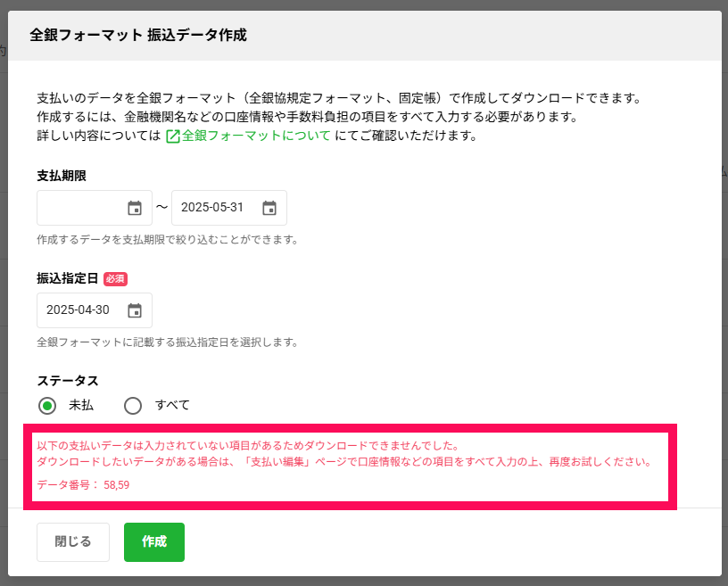
Task: Click the 閉じる button
Action: (73, 542)
